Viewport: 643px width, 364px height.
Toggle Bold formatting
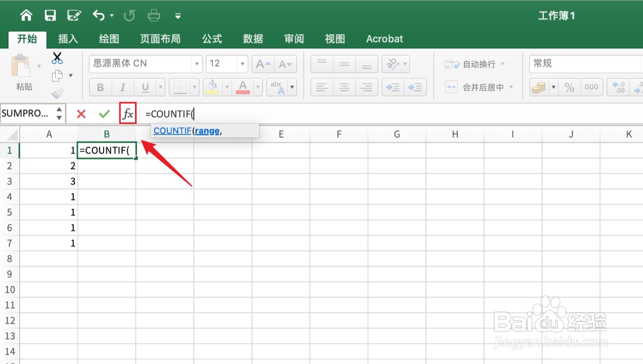click(100, 87)
